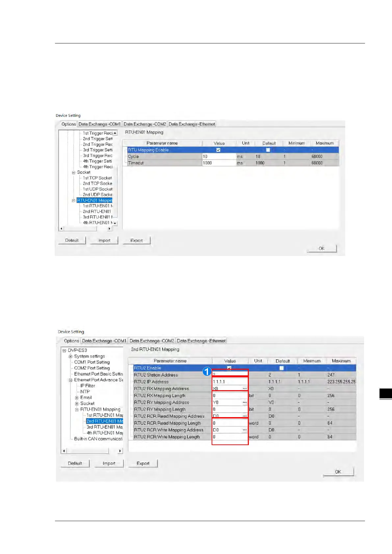Screen dimensions: 392x554
Task: Open RTU2 RCR Write Mapping Address browse button
Action: click(245, 430)
